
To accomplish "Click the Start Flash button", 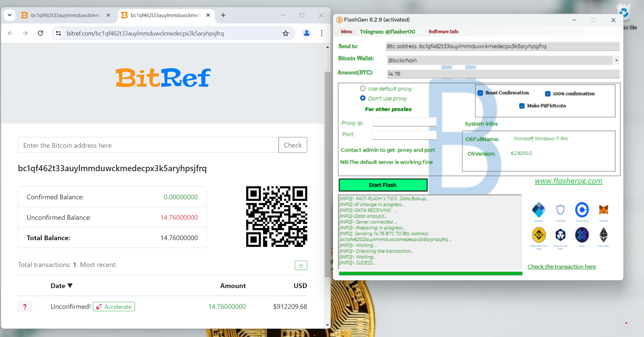I will 383,185.
